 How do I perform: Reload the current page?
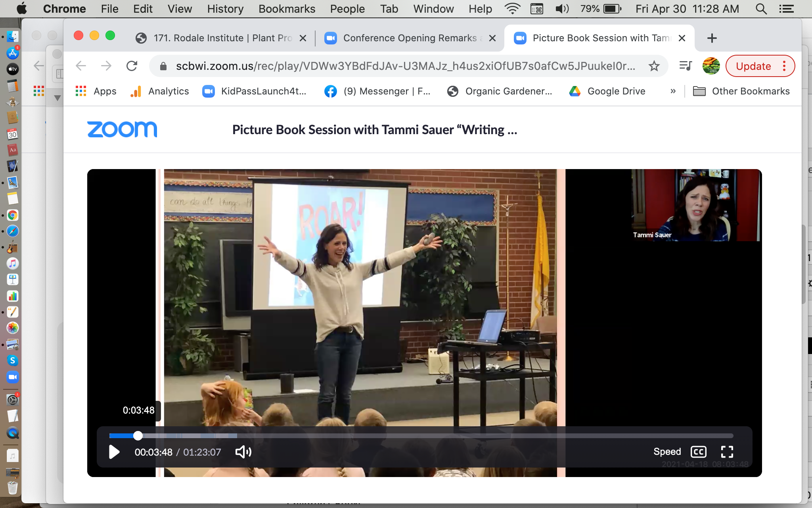(132, 66)
